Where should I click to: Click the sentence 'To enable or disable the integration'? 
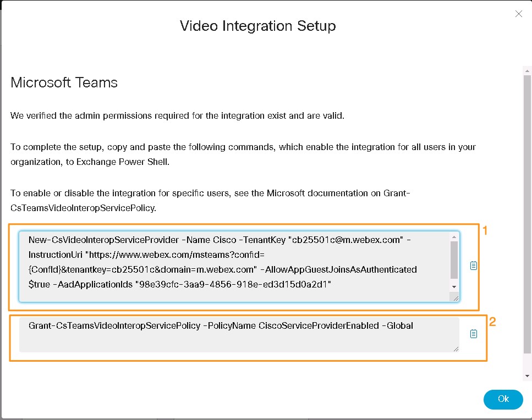tap(210, 200)
